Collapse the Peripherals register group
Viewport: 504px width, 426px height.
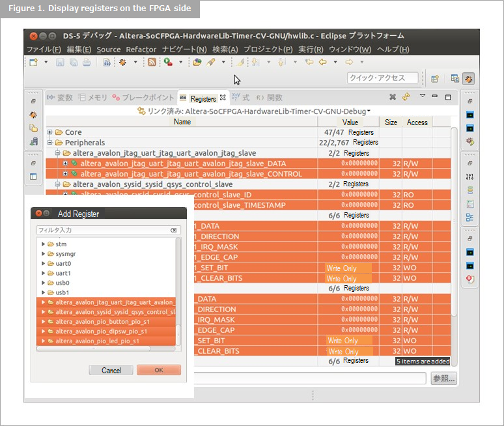(50, 143)
